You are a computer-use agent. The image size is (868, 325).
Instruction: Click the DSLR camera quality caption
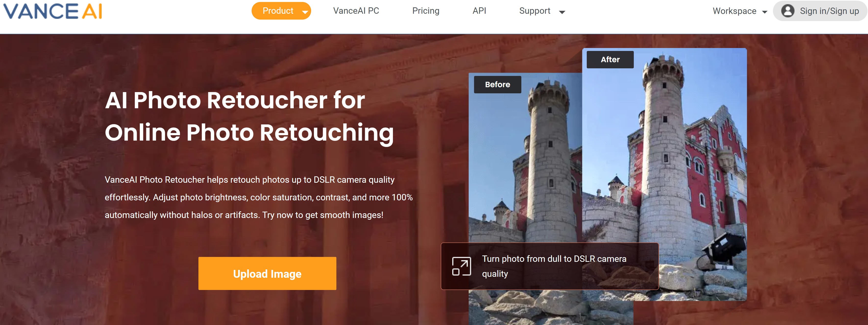pyautogui.click(x=554, y=266)
